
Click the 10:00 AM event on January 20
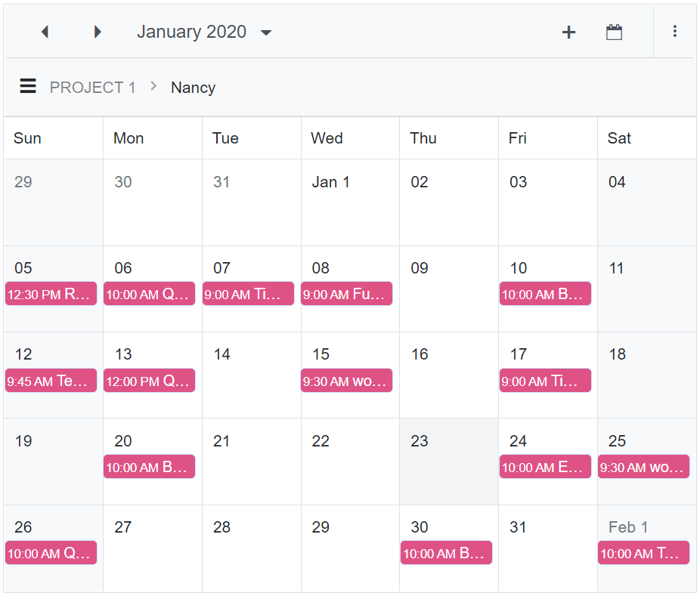(149, 467)
